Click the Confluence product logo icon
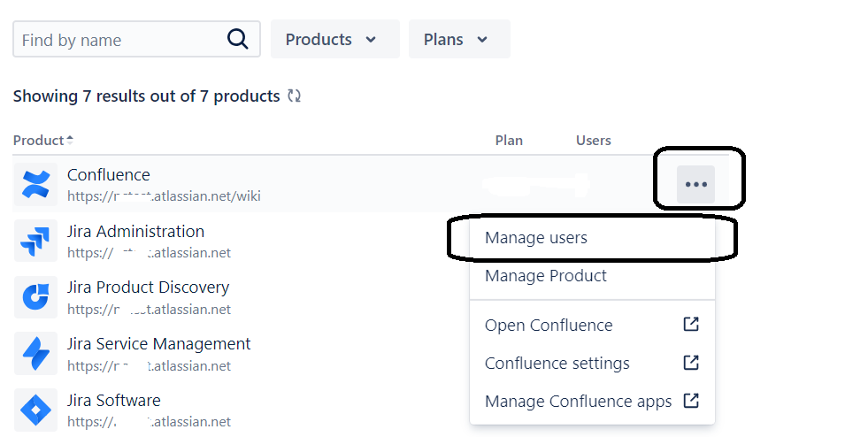Image resolution: width=868 pixels, height=437 pixels. (x=36, y=184)
